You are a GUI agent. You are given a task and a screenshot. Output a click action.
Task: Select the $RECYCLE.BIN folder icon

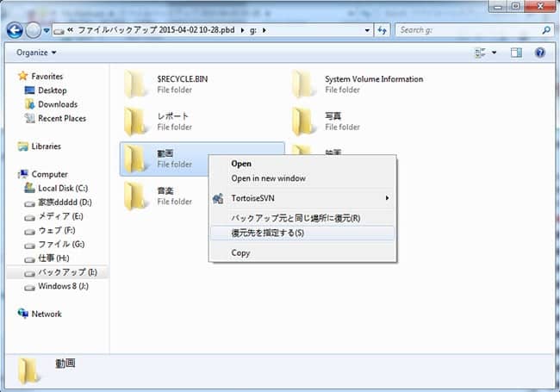pos(135,84)
